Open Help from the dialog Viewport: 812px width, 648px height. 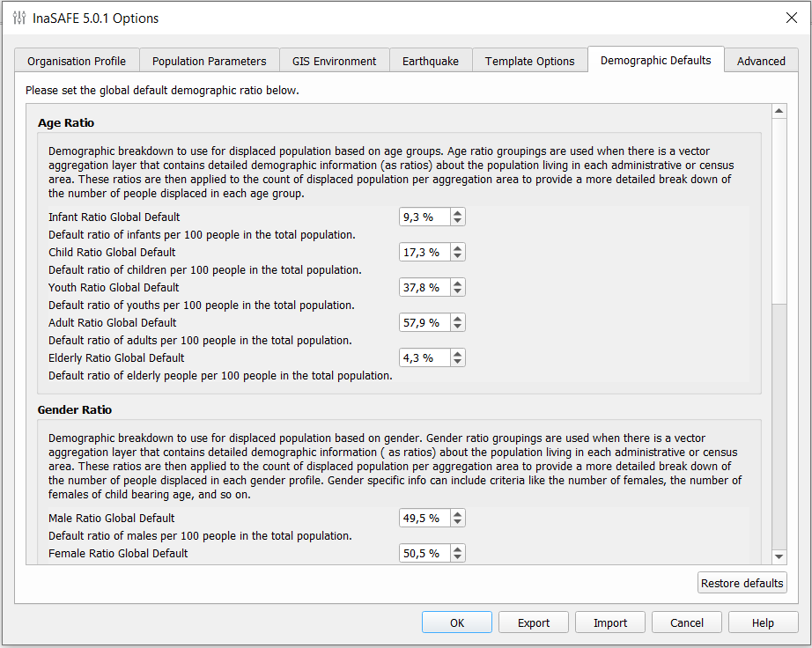763,622
